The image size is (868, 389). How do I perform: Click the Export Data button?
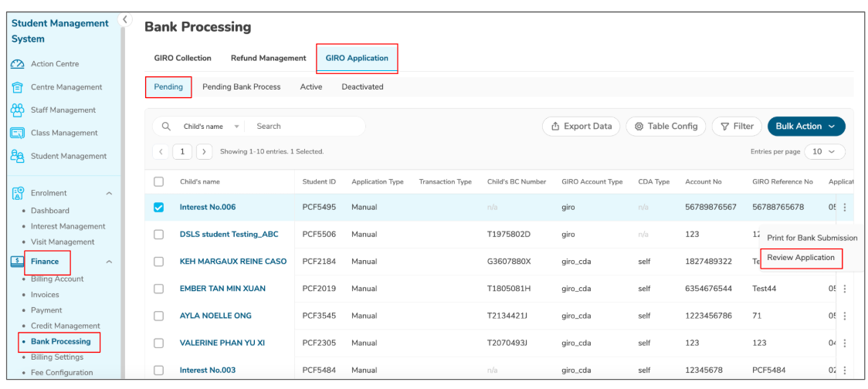[581, 127]
